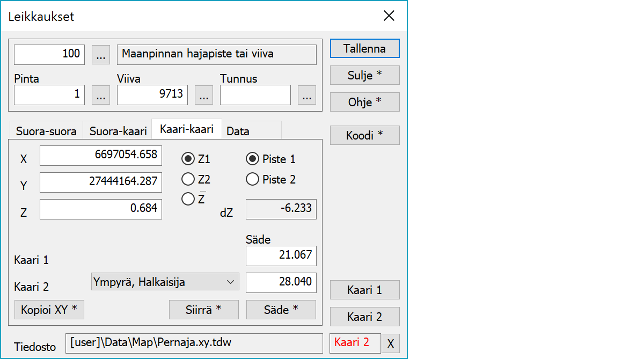644x359 pixels.
Task: Click the browse button next to code 100
Action: click(101, 54)
